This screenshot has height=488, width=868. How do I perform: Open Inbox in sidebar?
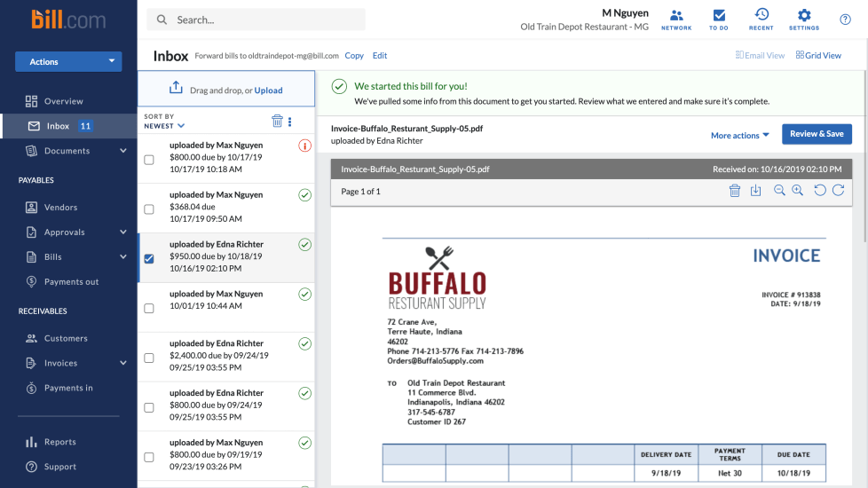pyautogui.click(x=68, y=126)
